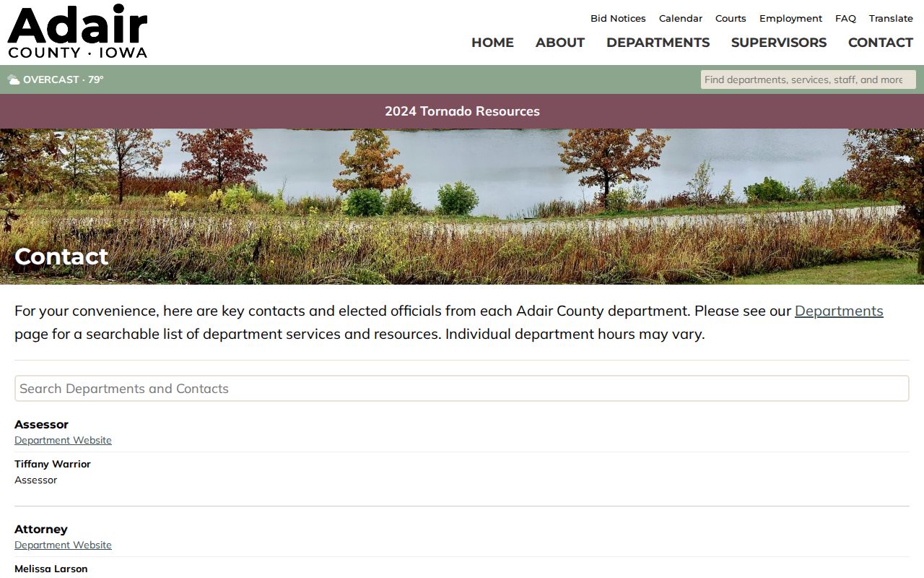The image size is (924, 578).
Task: Open the Employment link
Action: tap(790, 19)
